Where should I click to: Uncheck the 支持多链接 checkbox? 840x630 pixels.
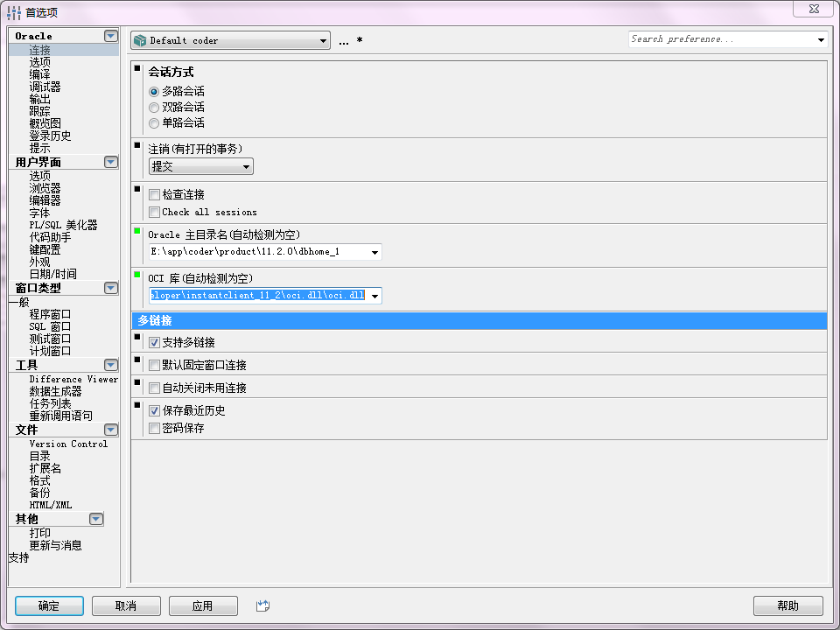click(x=154, y=342)
